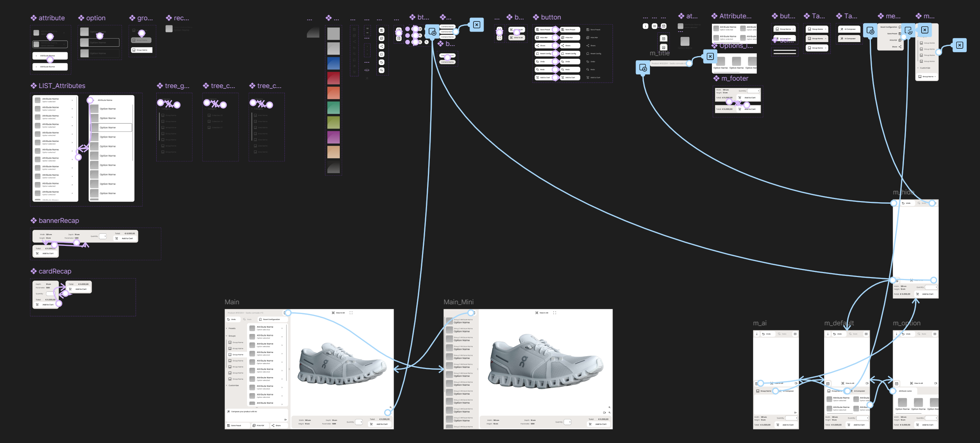Click the camera icon in Main_Mini

[x=605, y=413]
